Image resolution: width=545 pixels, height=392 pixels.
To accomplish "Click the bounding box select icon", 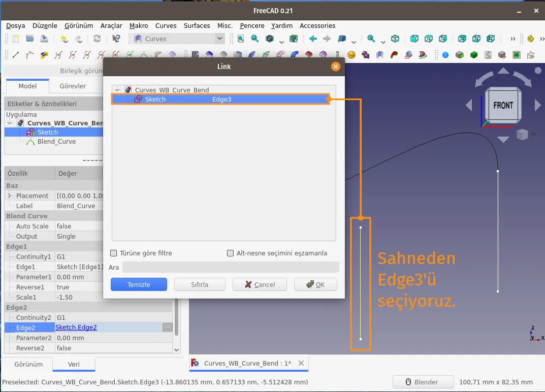I will [x=294, y=39].
